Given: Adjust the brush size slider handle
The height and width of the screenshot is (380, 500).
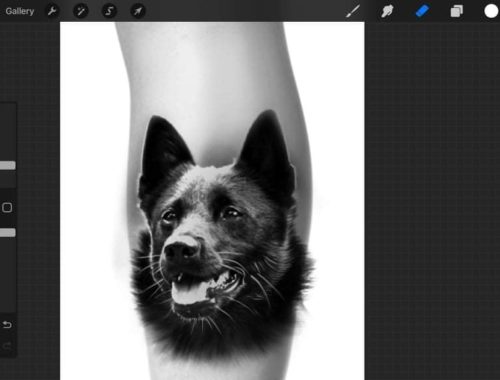Looking at the screenshot, I should click(x=7, y=165).
